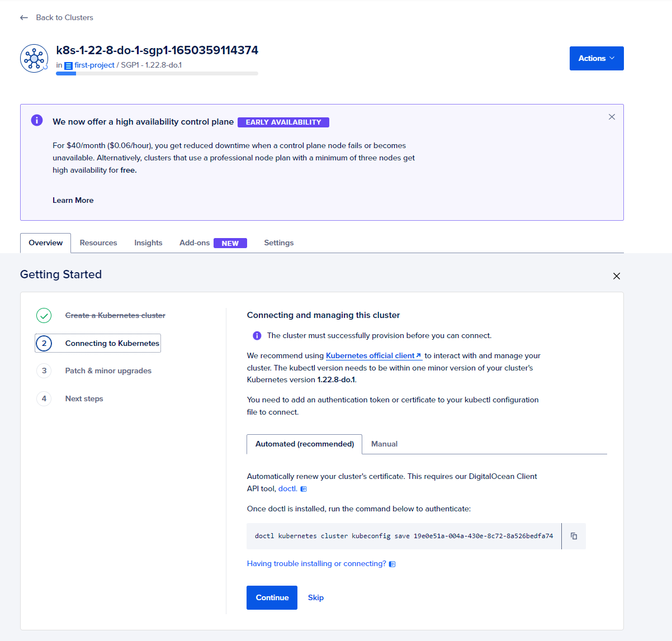
Task: Copy the doctl command to clipboard
Action: 574,536
